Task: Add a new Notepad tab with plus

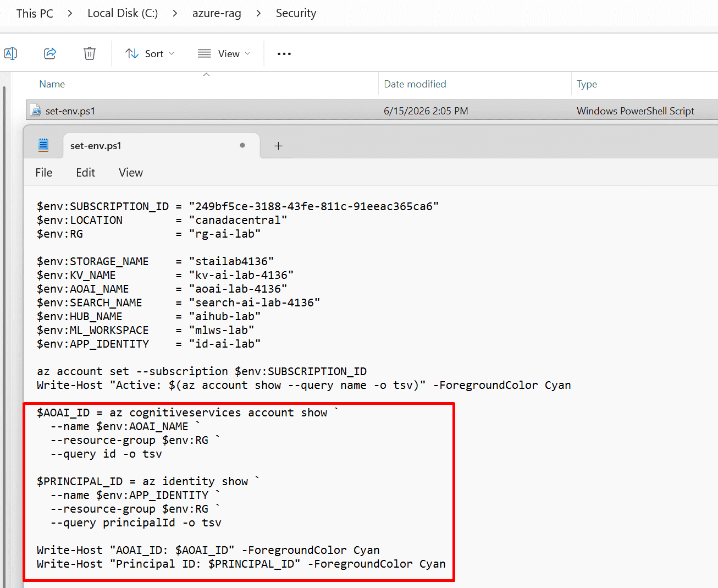Action: pyautogui.click(x=278, y=146)
